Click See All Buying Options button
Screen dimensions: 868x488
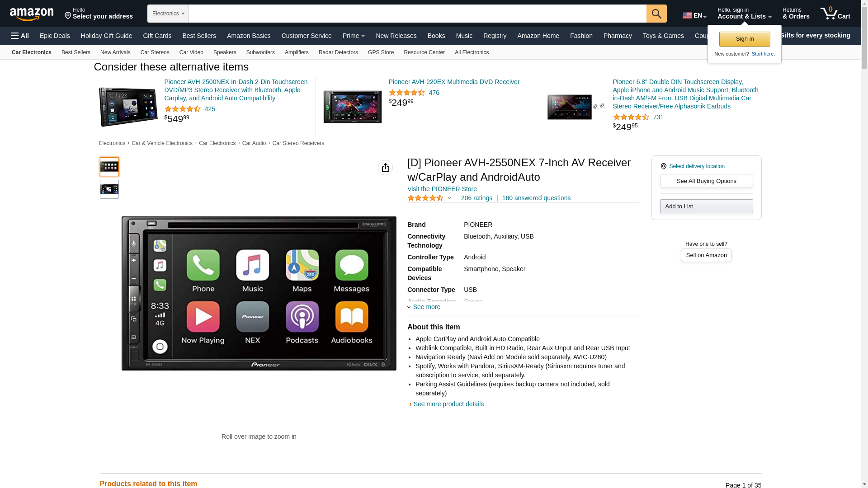click(706, 181)
